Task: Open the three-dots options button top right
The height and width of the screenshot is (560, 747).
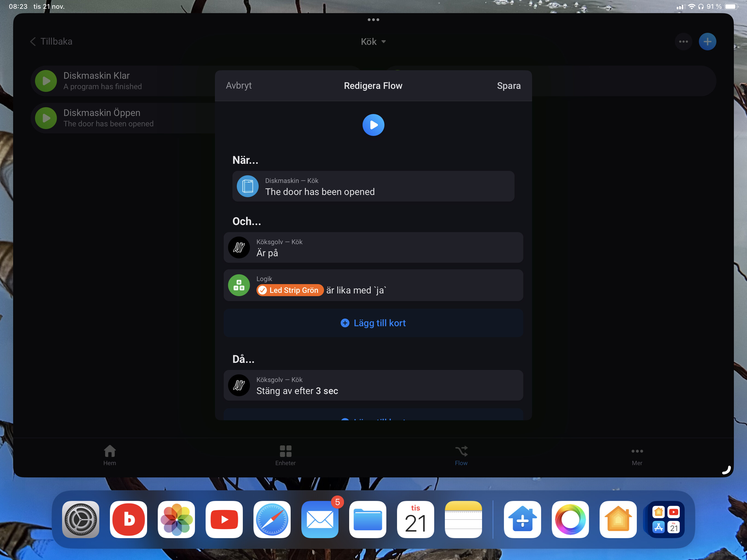Action: 683,42
